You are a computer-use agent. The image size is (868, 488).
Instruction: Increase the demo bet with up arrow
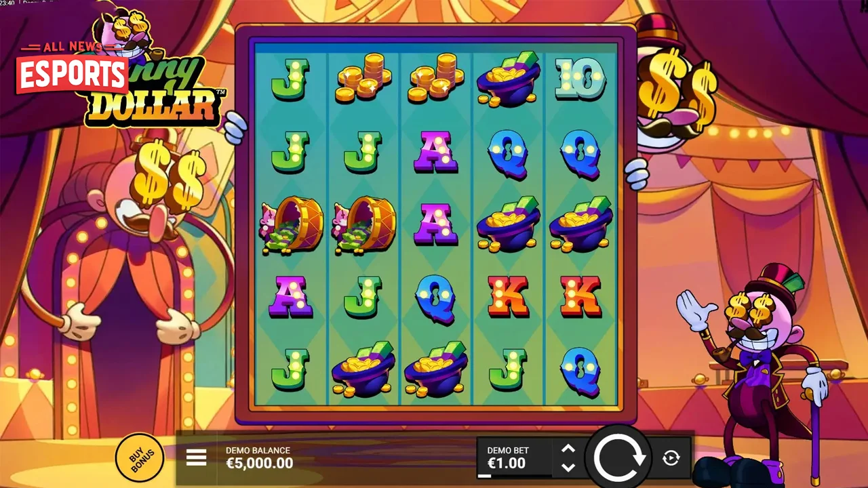(568, 449)
